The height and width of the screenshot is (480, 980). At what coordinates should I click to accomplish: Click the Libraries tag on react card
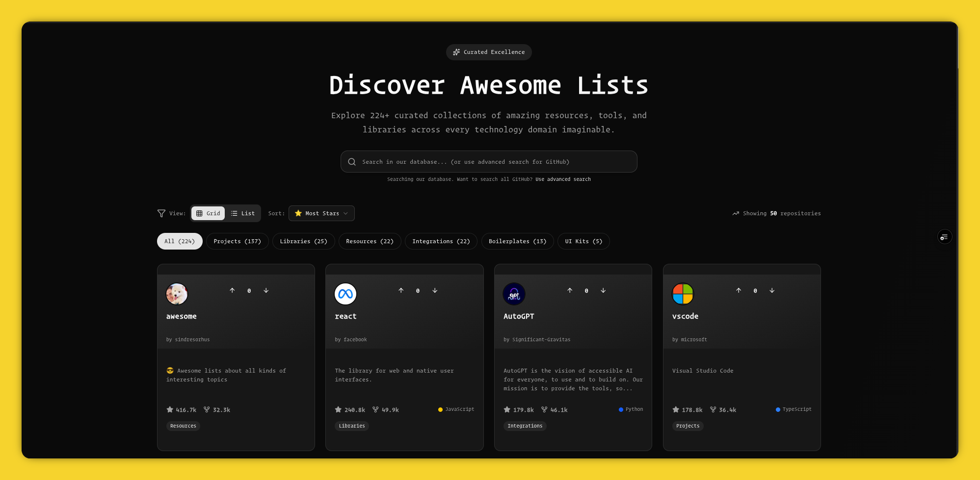tap(352, 426)
